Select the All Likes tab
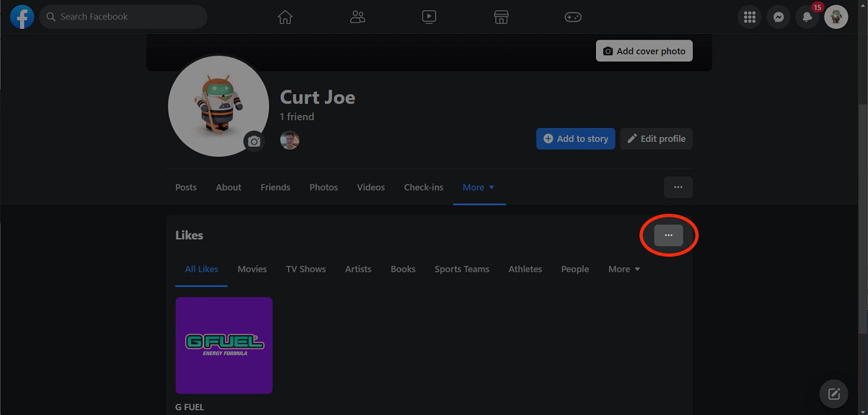 coord(201,269)
